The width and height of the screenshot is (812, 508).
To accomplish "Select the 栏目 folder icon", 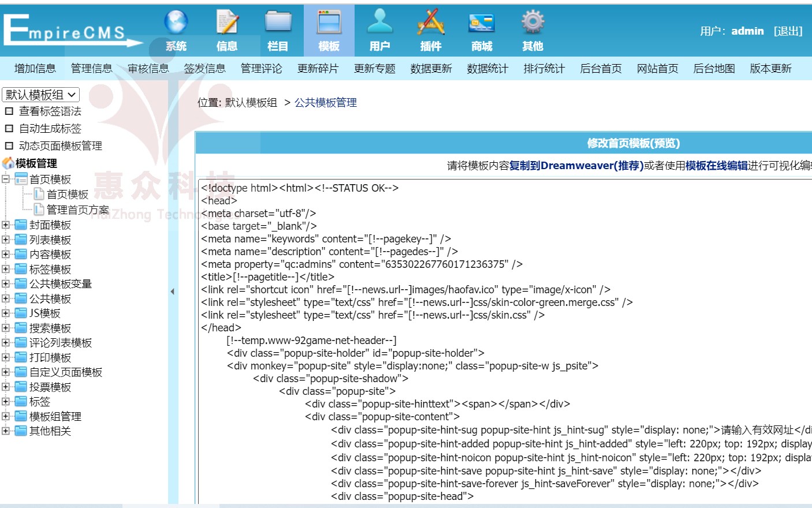I will pos(278,22).
